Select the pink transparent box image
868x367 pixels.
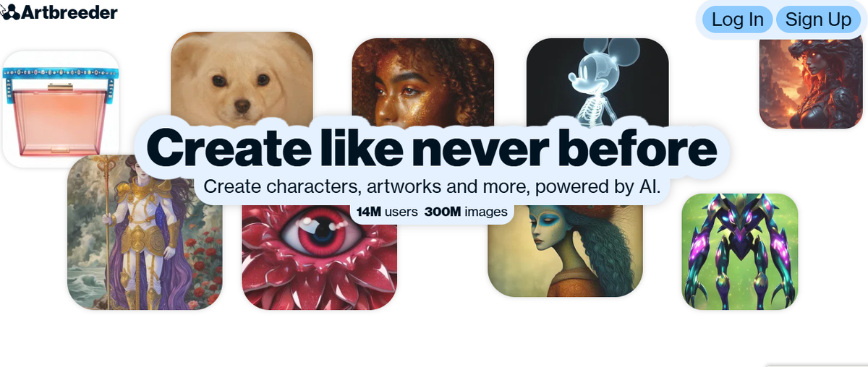tap(61, 108)
